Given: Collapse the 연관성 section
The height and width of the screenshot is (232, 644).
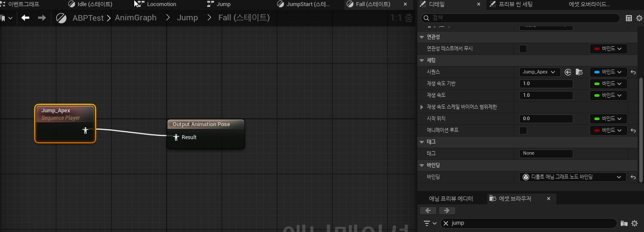Looking at the screenshot, I should tap(422, 37).
